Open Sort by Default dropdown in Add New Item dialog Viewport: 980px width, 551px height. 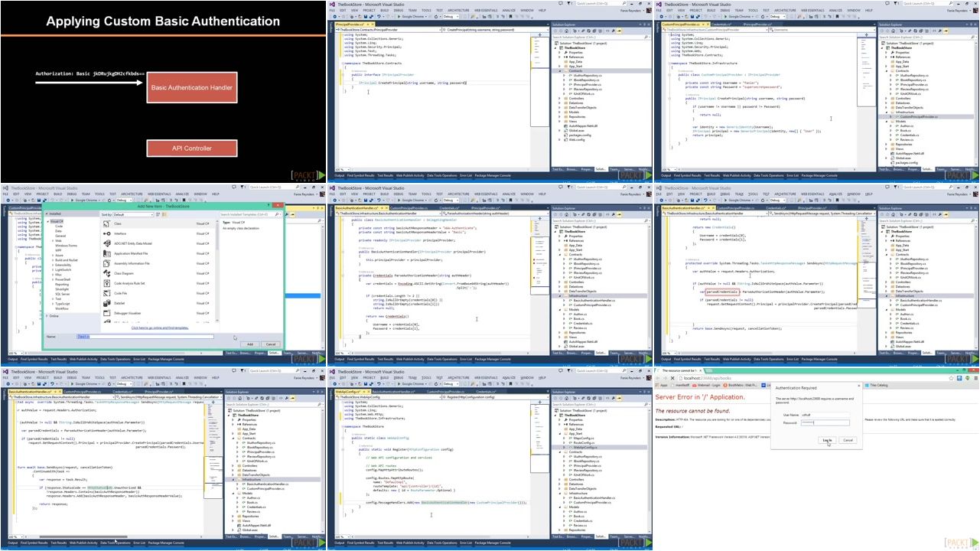tap(133, 214)
